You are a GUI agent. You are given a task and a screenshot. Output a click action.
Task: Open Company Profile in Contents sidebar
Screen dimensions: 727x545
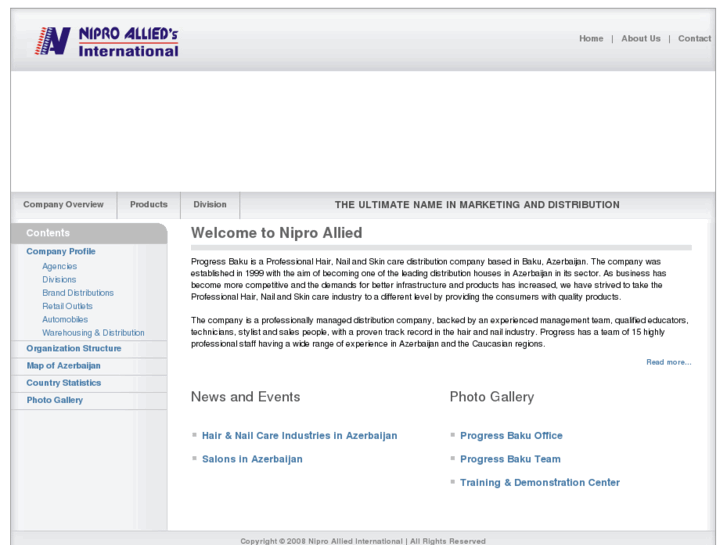pyautogui.click(x=61, y=251)
